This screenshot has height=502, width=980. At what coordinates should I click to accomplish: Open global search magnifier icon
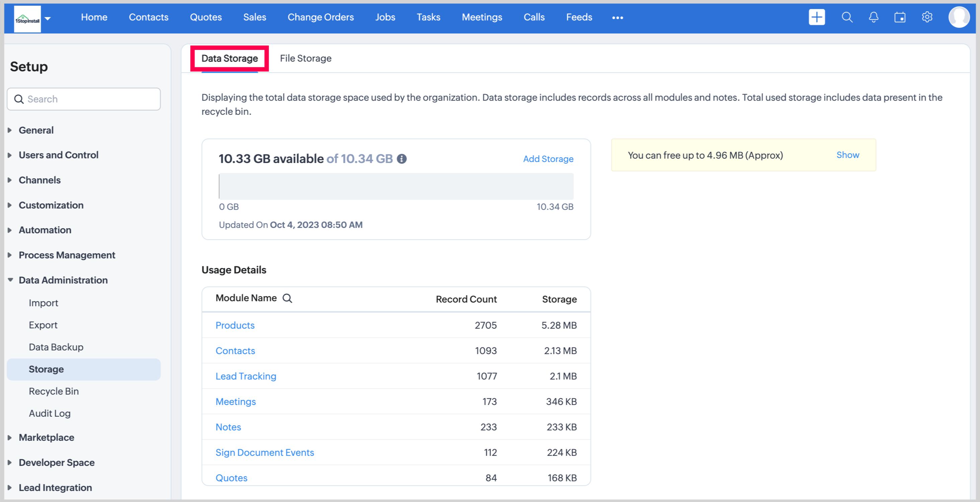click(846, 17)
